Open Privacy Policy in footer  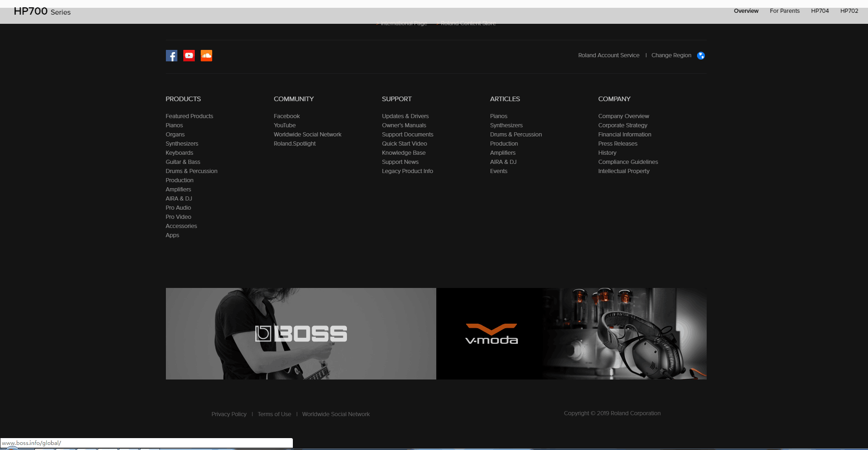[229, 414]
